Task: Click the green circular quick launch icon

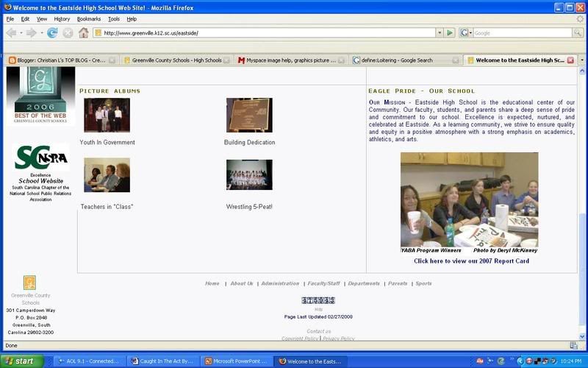Action: tap(501, 361)
